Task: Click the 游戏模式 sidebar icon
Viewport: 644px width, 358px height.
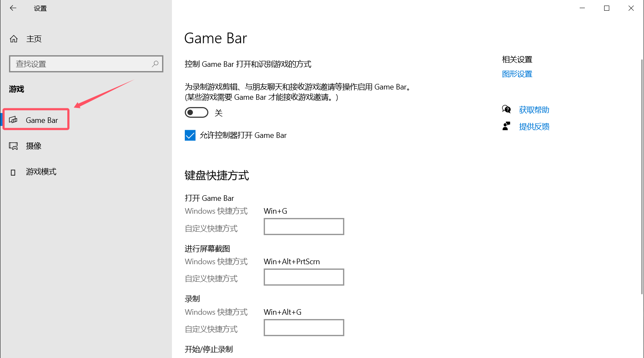Action: [x=13, y=172]
